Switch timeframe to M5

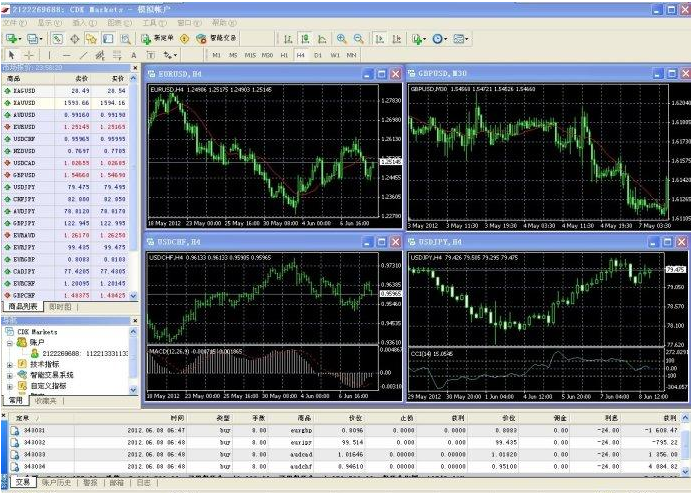coord(233,55)
